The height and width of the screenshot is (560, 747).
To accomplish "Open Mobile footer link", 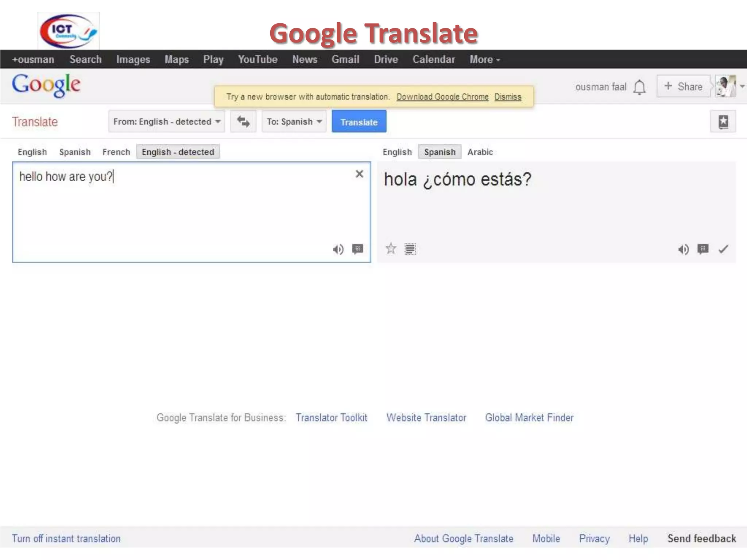I will (546, 539).
